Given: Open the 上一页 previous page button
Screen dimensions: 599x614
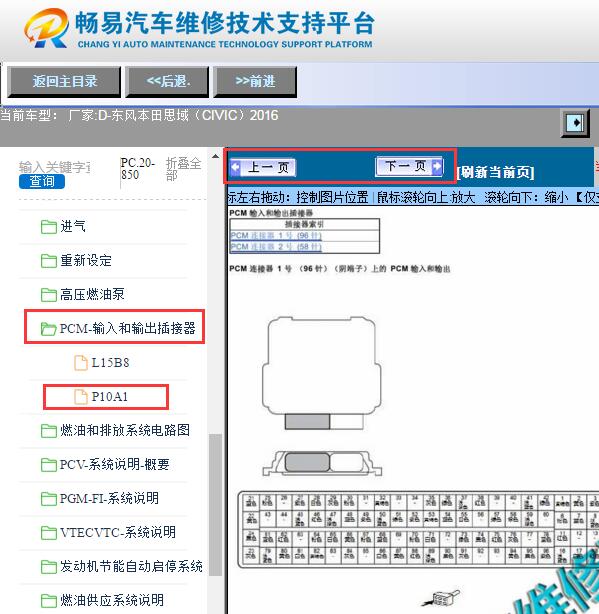Looking at the screenshot, I should (263, 168).
